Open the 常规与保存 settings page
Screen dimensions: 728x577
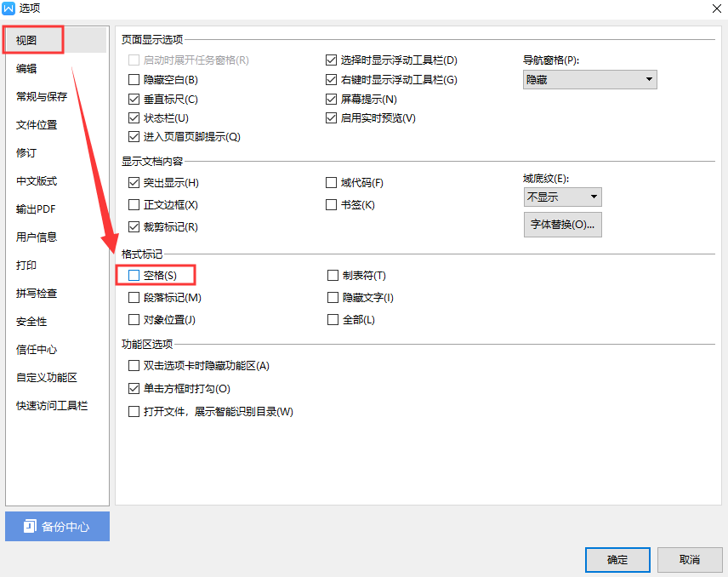[x=42, y=97]
